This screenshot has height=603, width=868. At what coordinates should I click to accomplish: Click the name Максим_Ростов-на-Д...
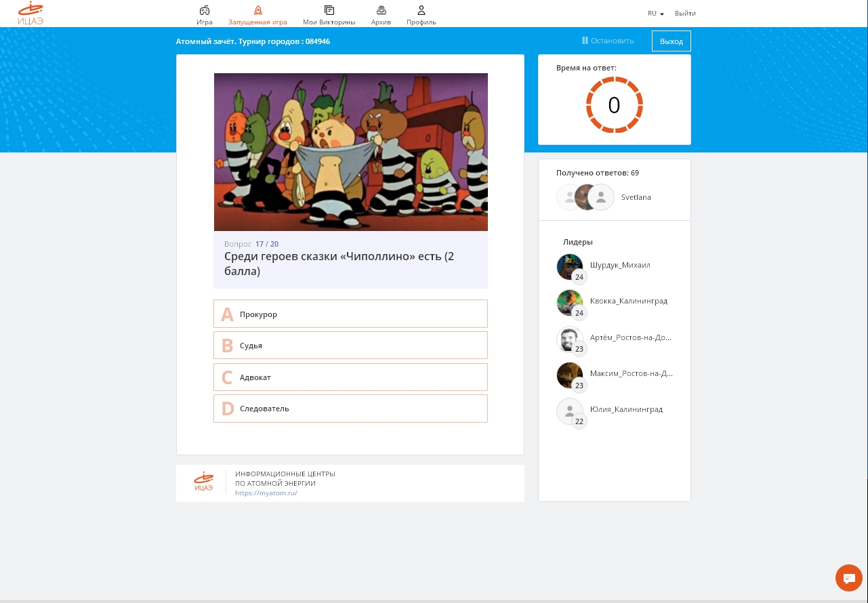[632, 373]
